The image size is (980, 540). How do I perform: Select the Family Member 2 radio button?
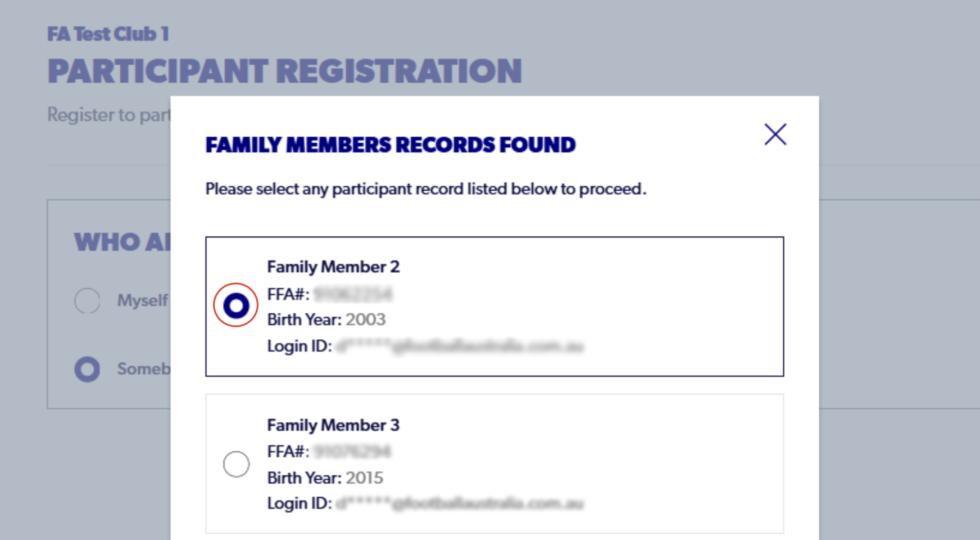click(236, 306)
